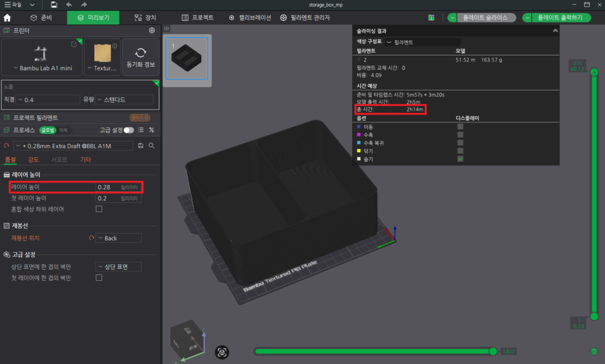Open the 장치 tab
Screen dimensions: 605x364
pos(145,18)
